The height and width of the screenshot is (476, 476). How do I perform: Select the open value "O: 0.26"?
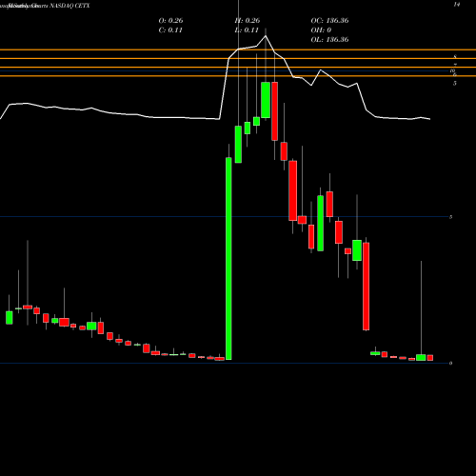(x=170, y=20)
